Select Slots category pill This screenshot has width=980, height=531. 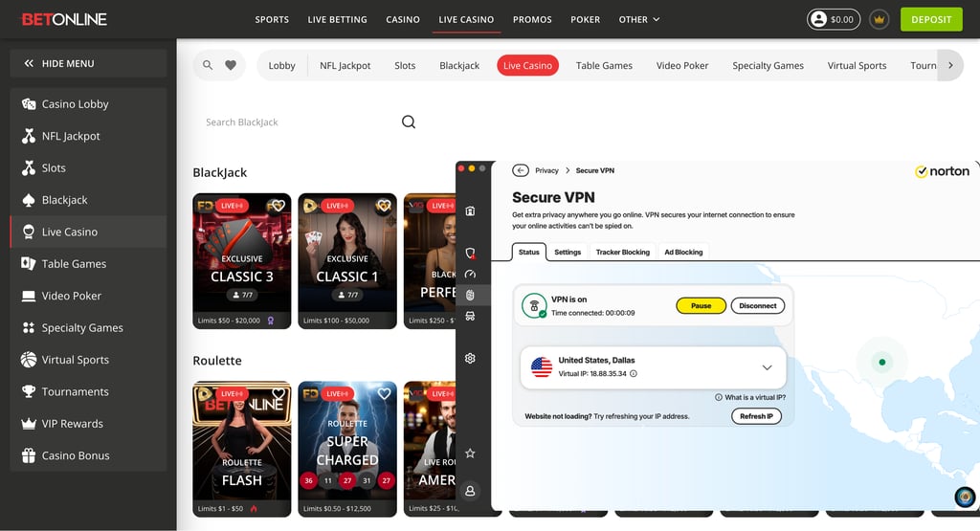point(405,65)
